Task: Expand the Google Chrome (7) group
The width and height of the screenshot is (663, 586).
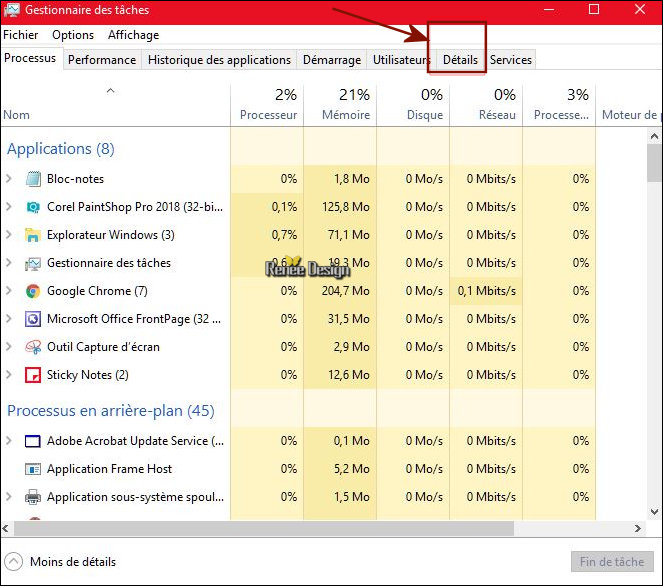Action: (x=8, y=290)
